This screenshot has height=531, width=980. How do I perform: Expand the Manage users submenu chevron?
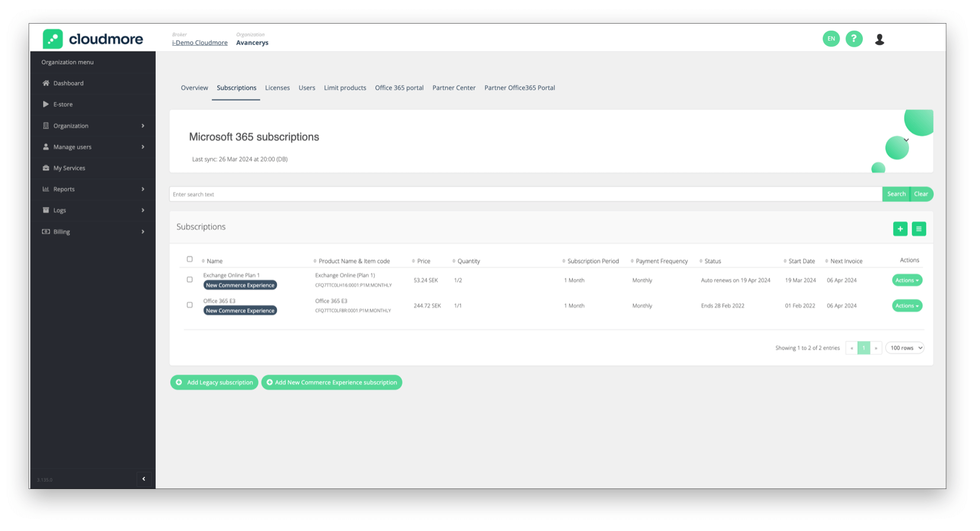coord(143,147)
